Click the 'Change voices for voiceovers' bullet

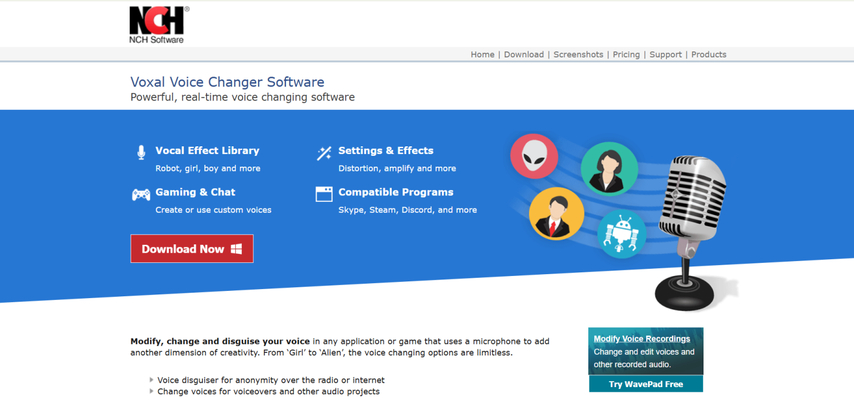[269, 392]
